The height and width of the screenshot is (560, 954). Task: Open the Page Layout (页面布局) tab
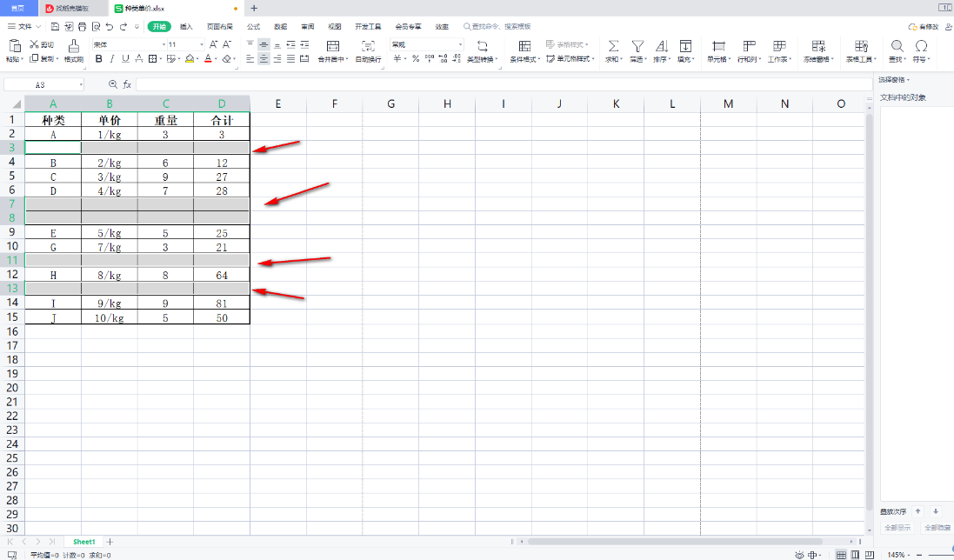click(220, 27)
